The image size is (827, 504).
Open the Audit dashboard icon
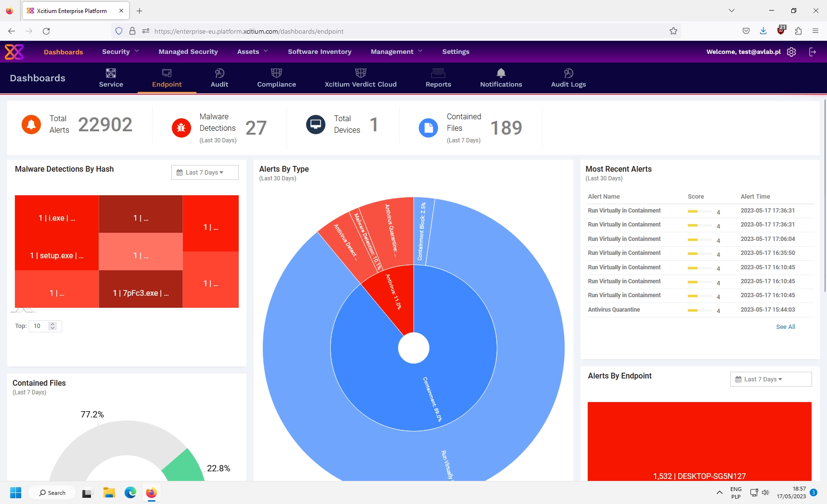(220, 73)
